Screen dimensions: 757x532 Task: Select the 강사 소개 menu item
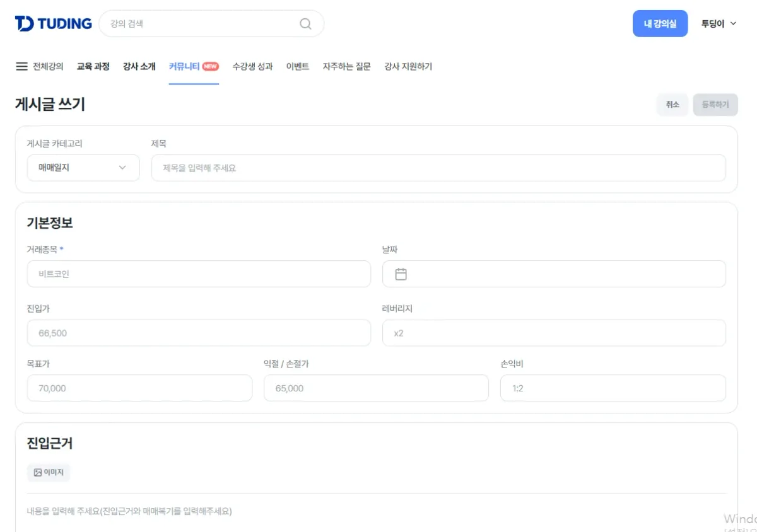pos(139,66)
